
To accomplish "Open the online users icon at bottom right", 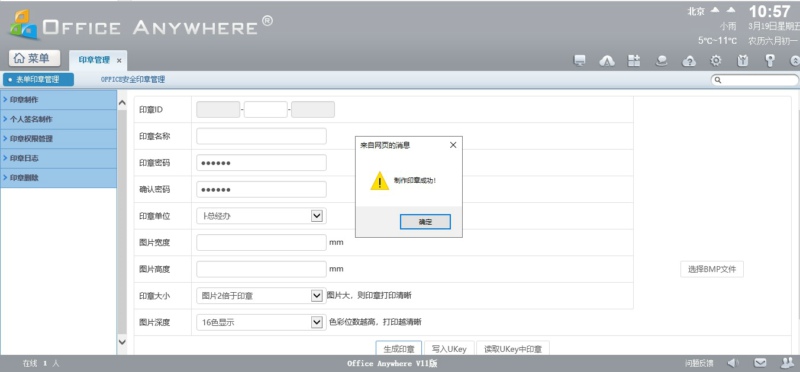I will click(x=787, y=363).
